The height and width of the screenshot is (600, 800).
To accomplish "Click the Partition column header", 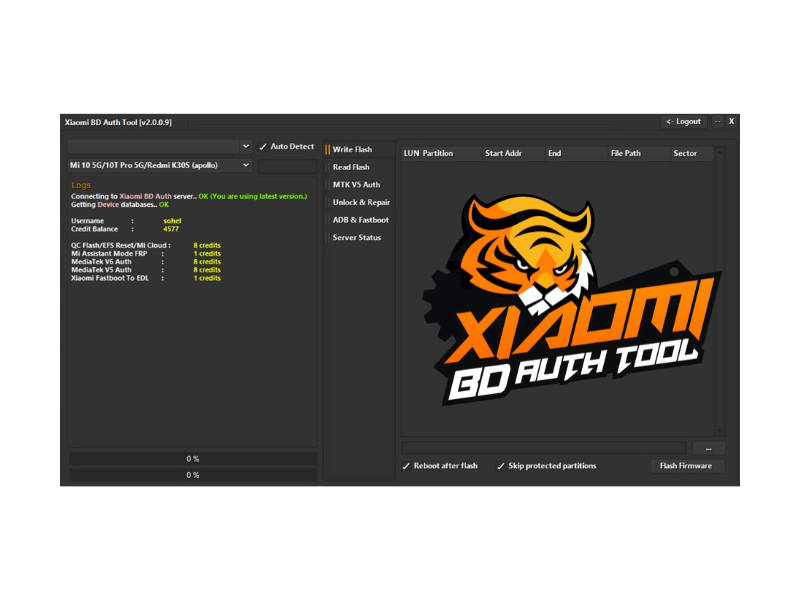I will pos(451,154).
